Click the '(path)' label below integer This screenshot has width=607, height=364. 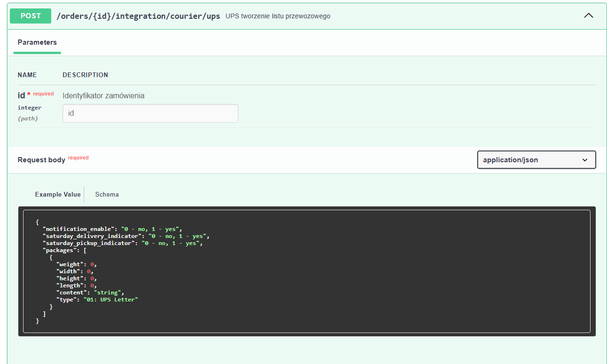click(28, 119)
